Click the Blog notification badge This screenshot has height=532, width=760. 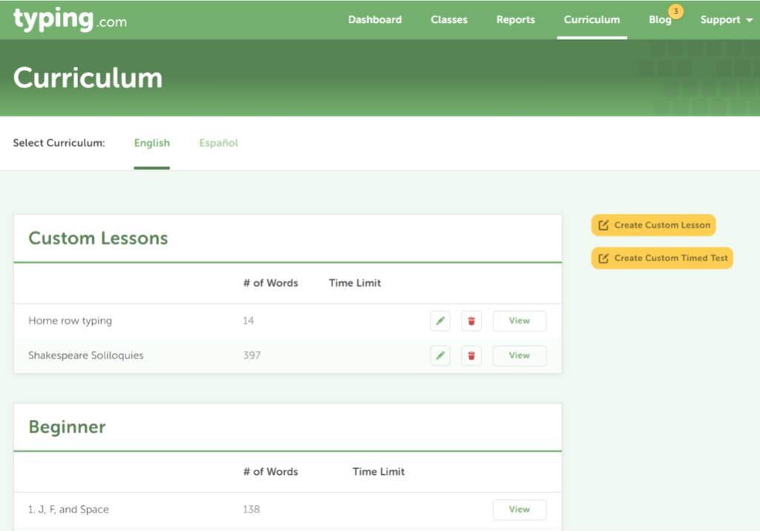675,11
